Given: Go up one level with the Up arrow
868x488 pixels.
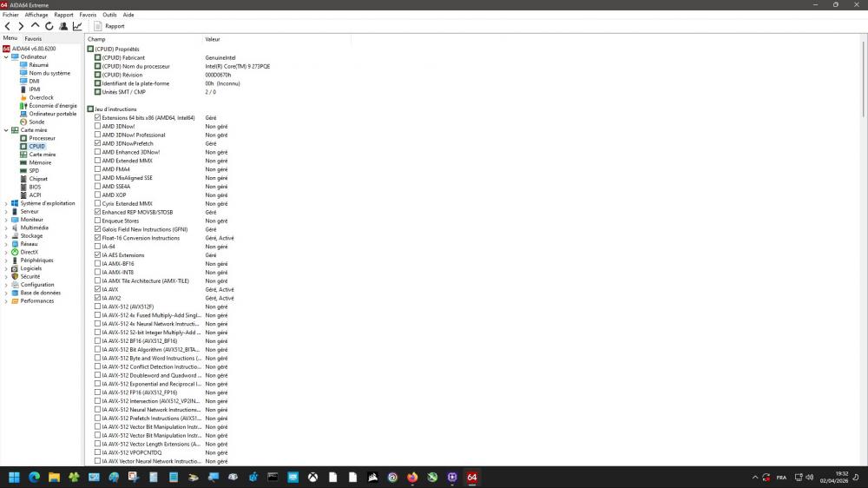Looking at the screenshot, I should point(36,26).
